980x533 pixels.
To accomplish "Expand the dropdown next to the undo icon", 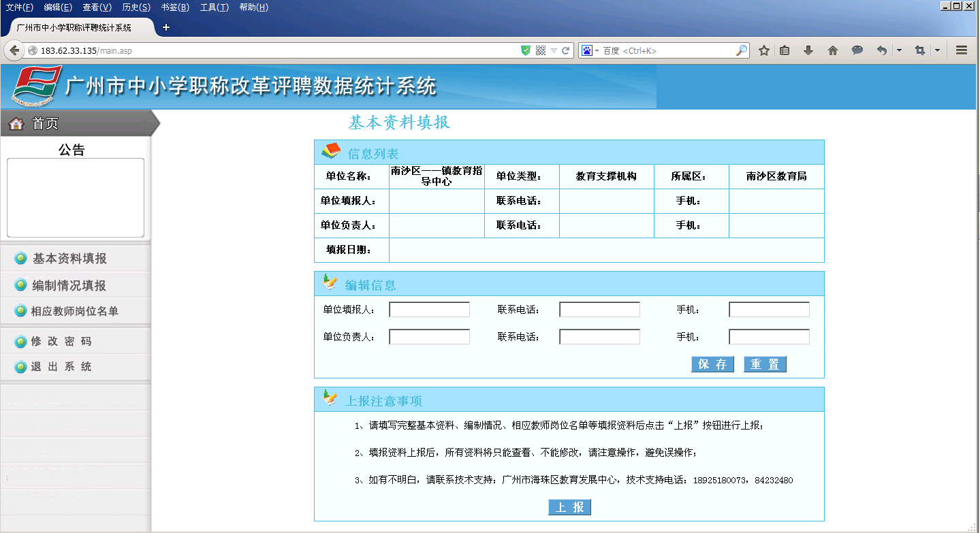I will pyautogui.click(x=899, y=50).
